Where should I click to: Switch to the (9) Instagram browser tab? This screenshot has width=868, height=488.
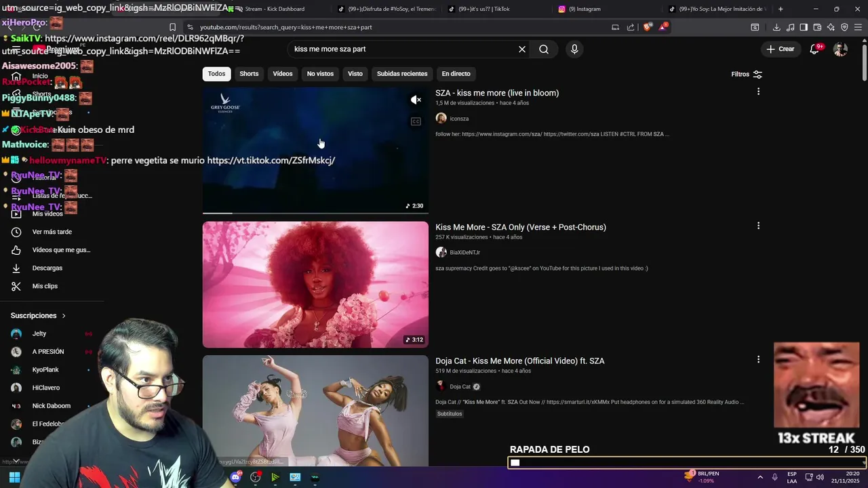(x=585, y=9)
